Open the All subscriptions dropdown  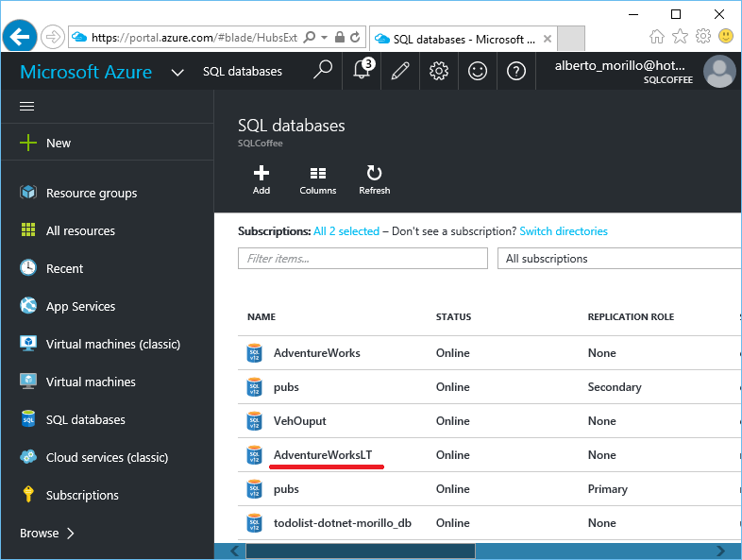[x=619, y=259]
